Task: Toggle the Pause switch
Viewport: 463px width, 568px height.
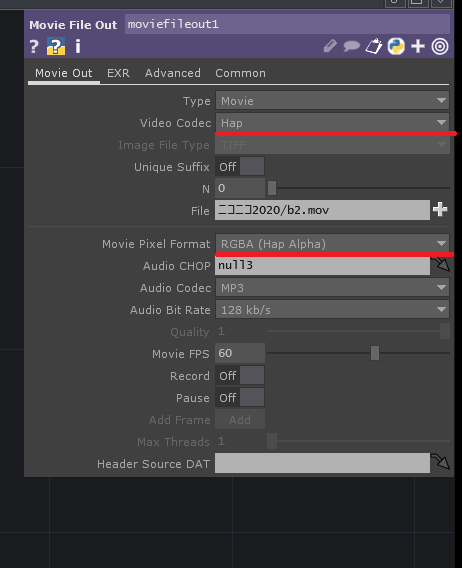Action: 240,398
